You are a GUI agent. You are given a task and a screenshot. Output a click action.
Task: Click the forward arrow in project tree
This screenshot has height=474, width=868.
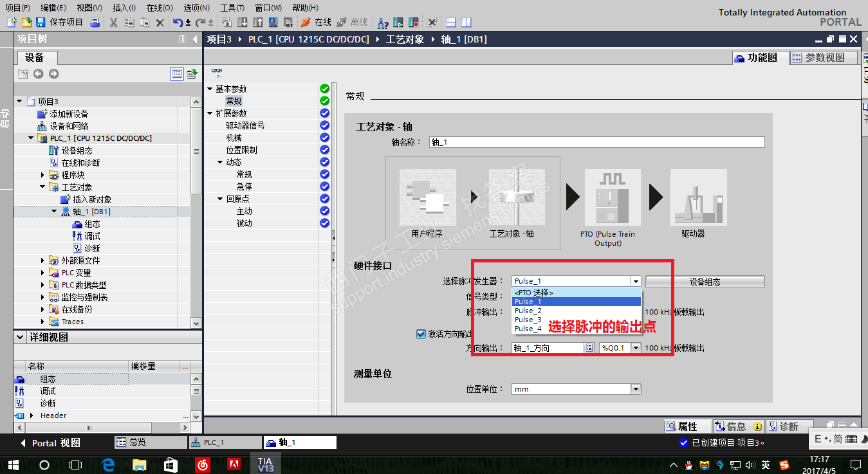[x=53, y=74]
